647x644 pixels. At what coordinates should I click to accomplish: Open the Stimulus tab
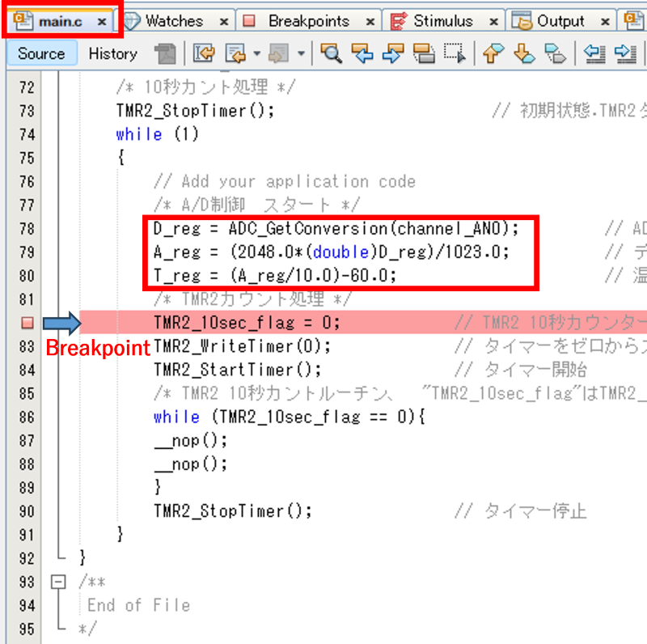442,21
